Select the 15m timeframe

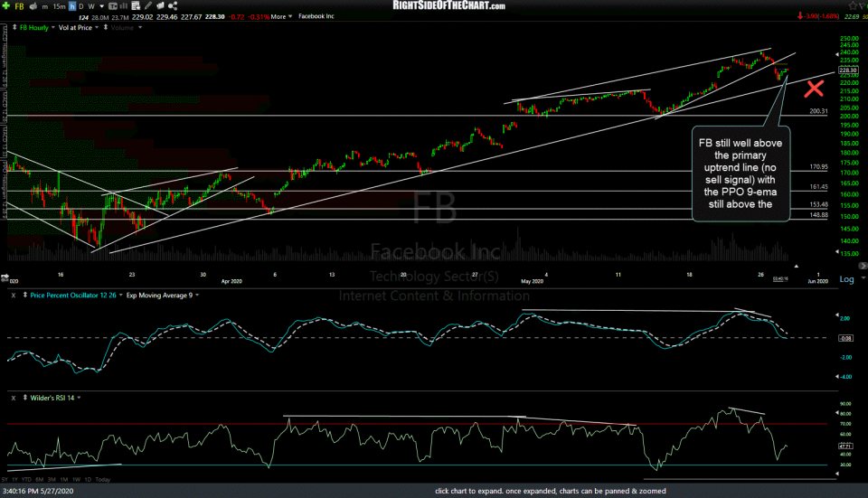click(60, 6)
